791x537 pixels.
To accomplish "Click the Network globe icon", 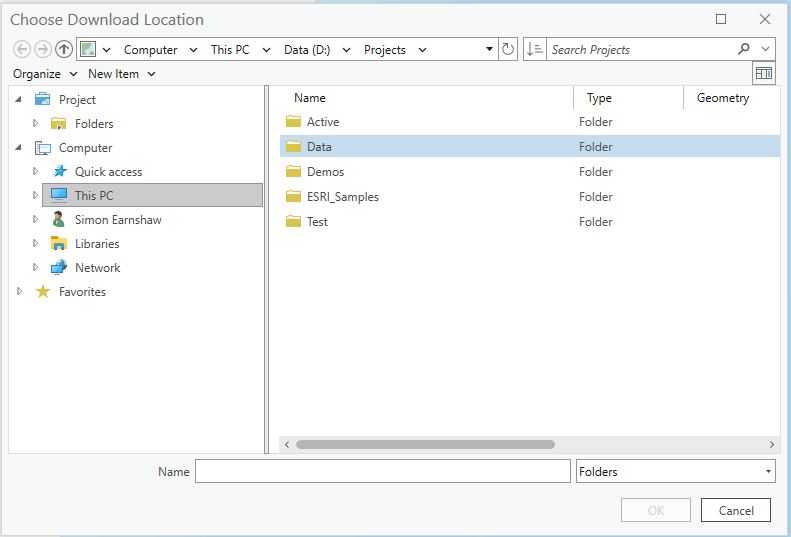I will point(59,267).
